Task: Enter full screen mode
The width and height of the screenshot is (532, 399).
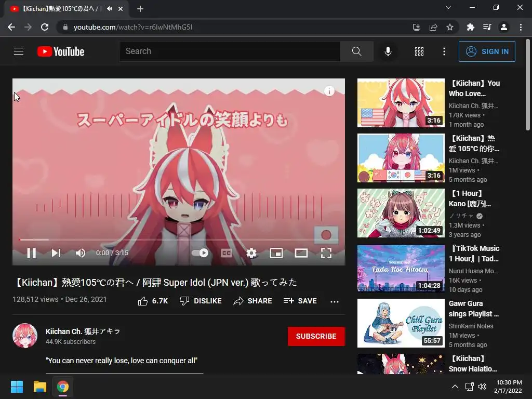Action: [326, 253]
